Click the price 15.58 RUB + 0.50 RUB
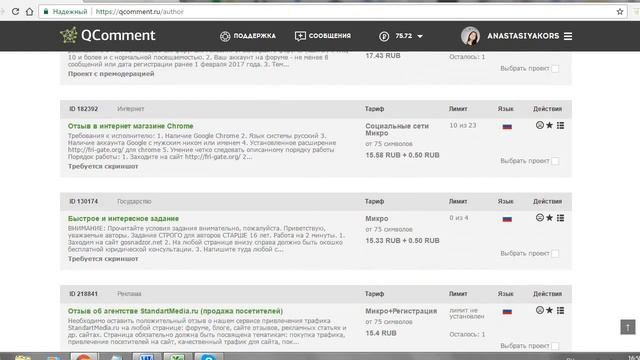The image size is (640, 360). tap(402, 155)
